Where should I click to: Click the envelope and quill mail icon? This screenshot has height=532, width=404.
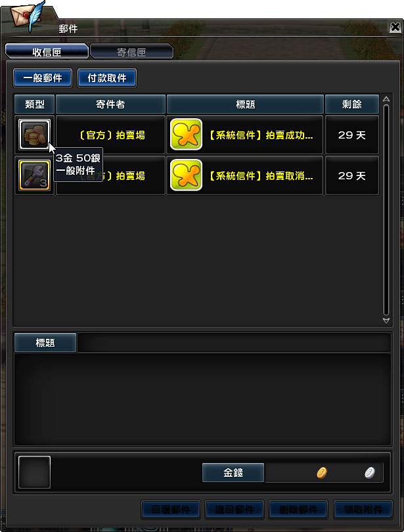pyautogui.click(x=28, y=16)
